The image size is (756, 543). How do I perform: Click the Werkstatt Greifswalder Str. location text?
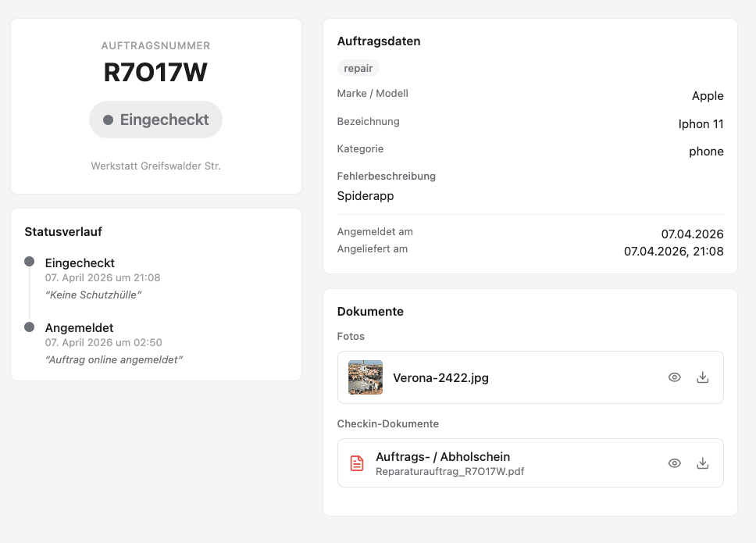(155, 166)
